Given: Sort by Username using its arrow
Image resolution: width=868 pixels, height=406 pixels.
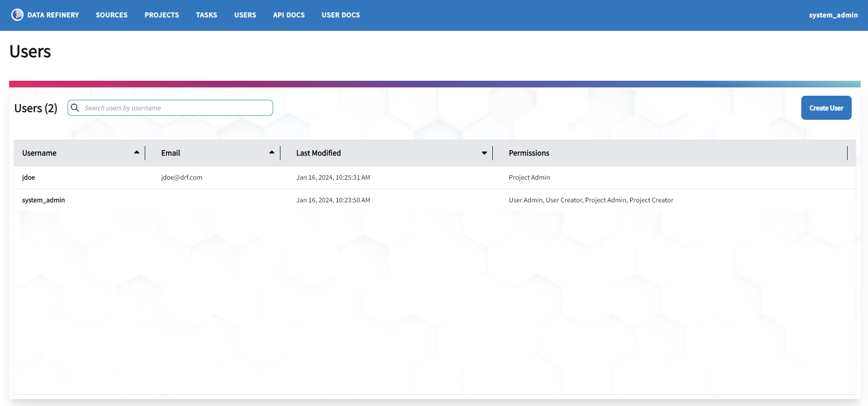Looking at the screenshot, I should pos(137,152).
